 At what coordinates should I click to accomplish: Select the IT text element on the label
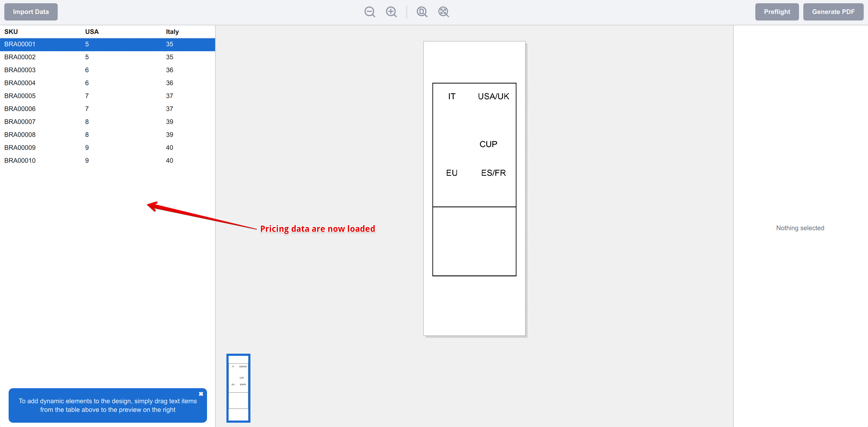[x=452, y=96]
